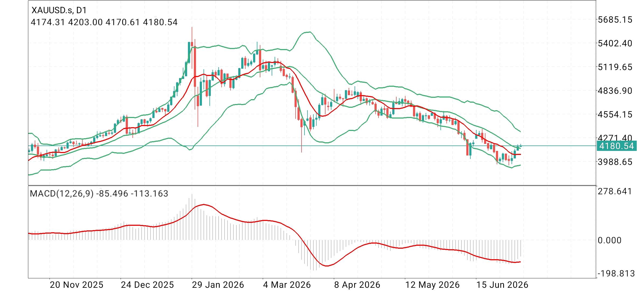
Task: Click the 4836.90 price axis label
Action: click(x=615, y=91)
